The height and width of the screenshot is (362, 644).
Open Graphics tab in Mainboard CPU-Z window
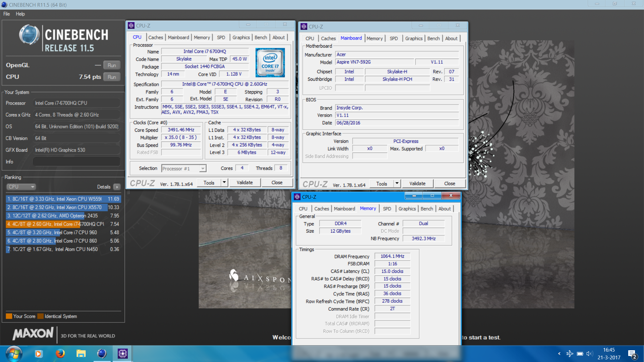click(414, 38)
